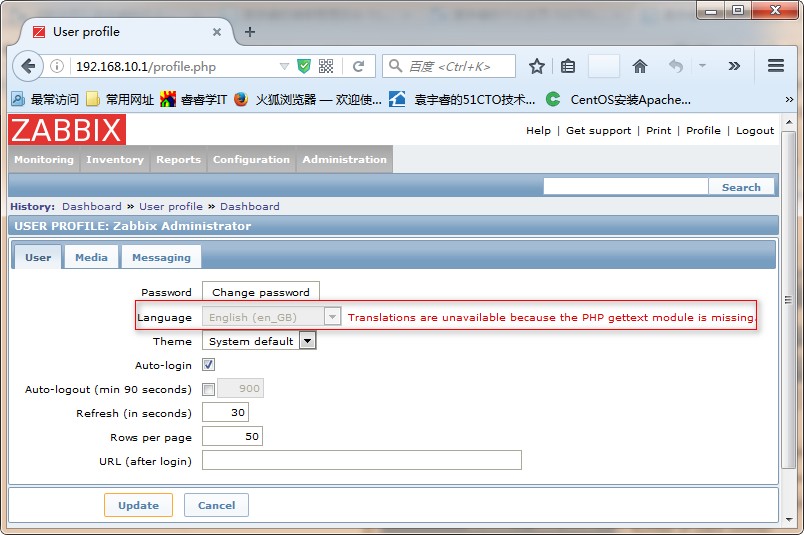Click the Update button

(138, 505)
